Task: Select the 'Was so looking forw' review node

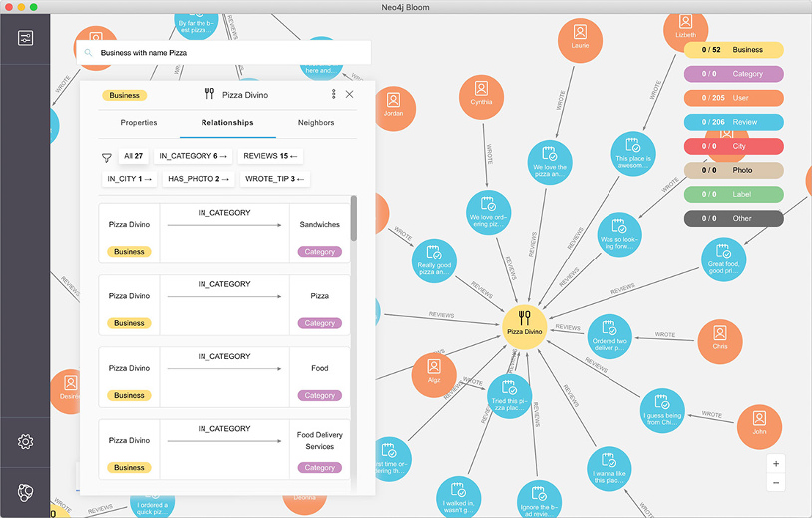Action: [619, 235]
